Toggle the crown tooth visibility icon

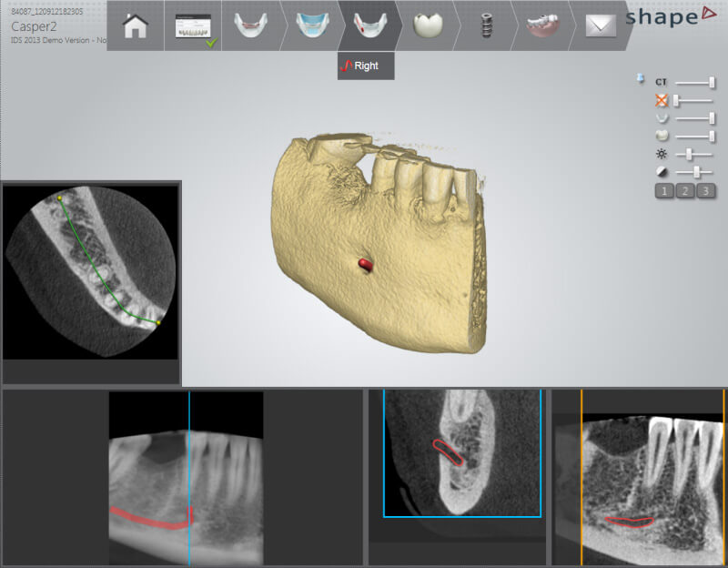(x=662, y=136)
